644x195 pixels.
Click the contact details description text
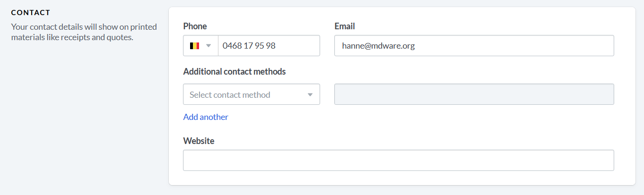[84, 32]
